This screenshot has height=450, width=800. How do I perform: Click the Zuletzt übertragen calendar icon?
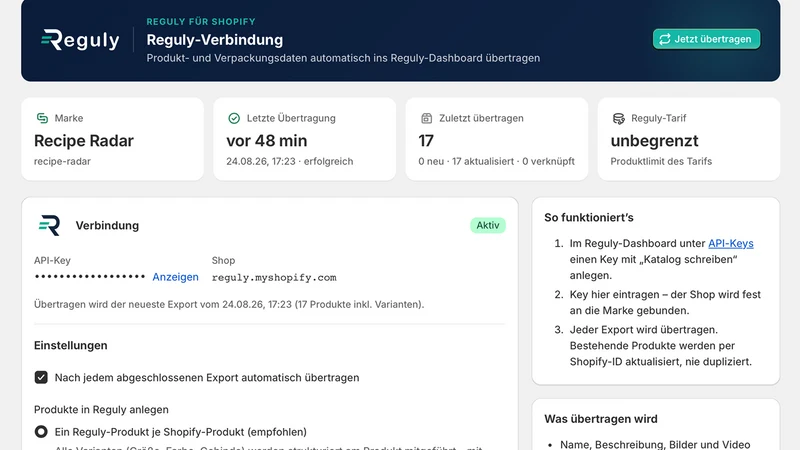coord(426,118)
